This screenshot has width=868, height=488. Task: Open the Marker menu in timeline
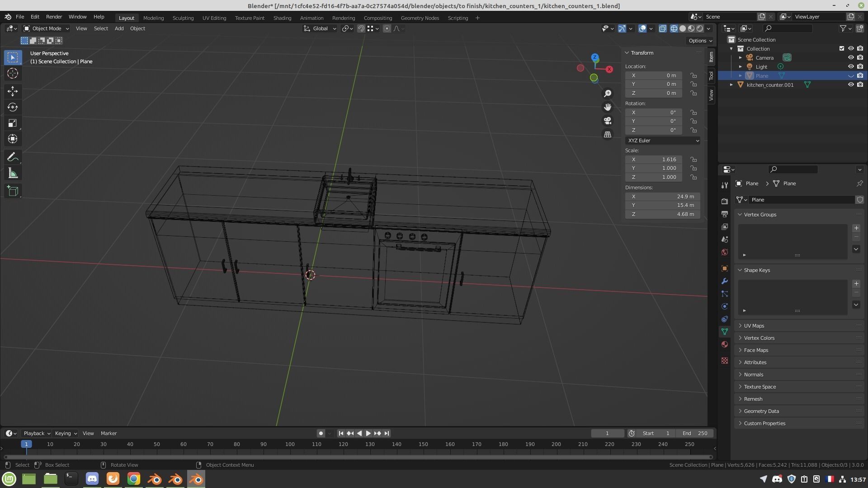(108, 433)
